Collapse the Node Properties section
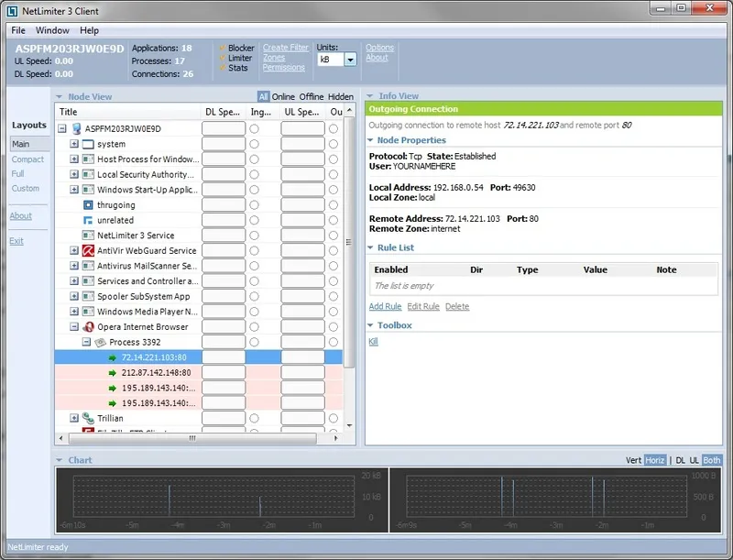This screenshot has height=560, width=733. coord(371,140)
